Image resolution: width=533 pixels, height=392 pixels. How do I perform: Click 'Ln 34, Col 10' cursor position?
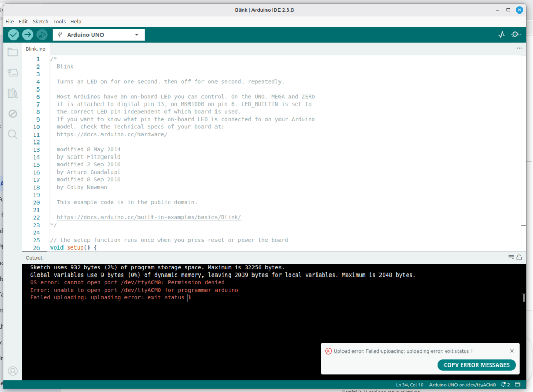(x=409, y=385)
